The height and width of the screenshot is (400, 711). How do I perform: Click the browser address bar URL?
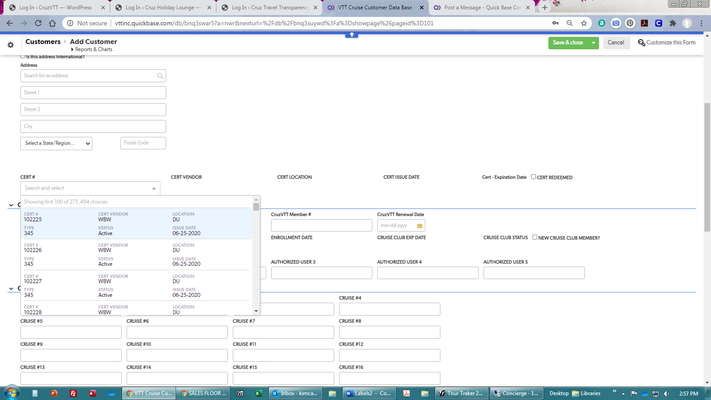click(x=274, y=23)
